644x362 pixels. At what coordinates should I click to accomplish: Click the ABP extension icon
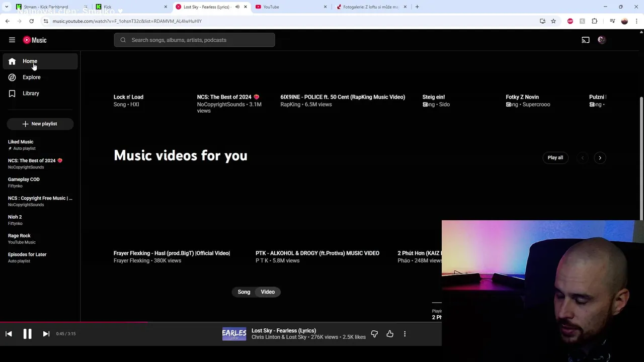click(570, 21)
